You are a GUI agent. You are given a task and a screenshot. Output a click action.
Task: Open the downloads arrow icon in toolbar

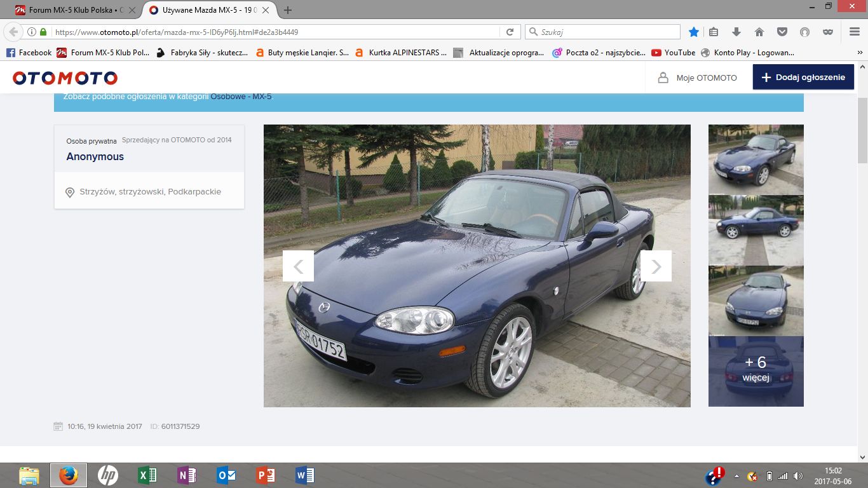736,32
